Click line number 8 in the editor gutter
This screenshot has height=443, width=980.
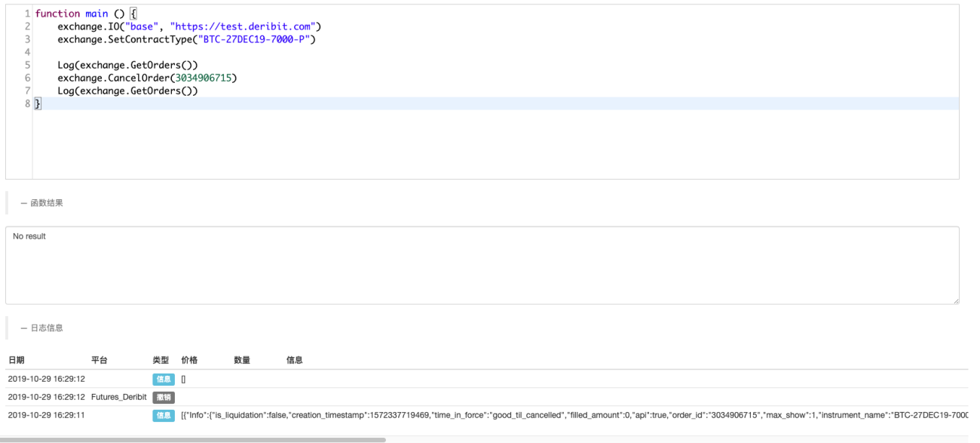coord(27,103)
